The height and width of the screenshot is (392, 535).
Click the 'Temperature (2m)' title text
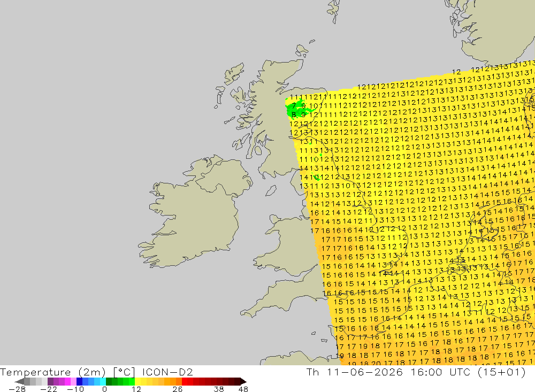(52, 372)
